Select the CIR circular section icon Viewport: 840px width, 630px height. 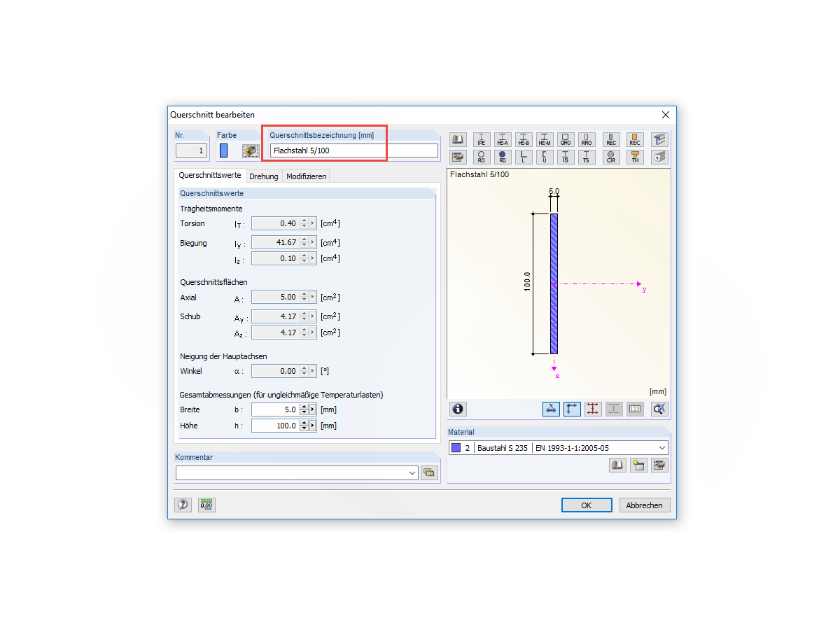[612, 157]
